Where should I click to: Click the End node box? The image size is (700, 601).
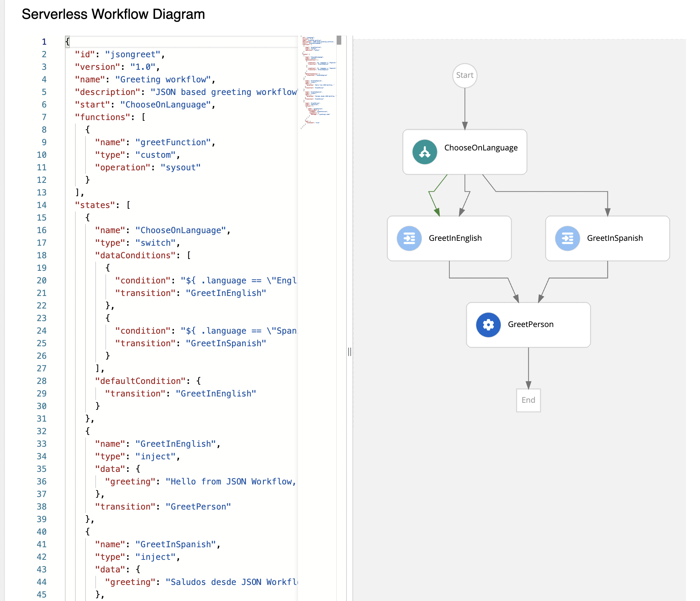[x=528, y=400]
